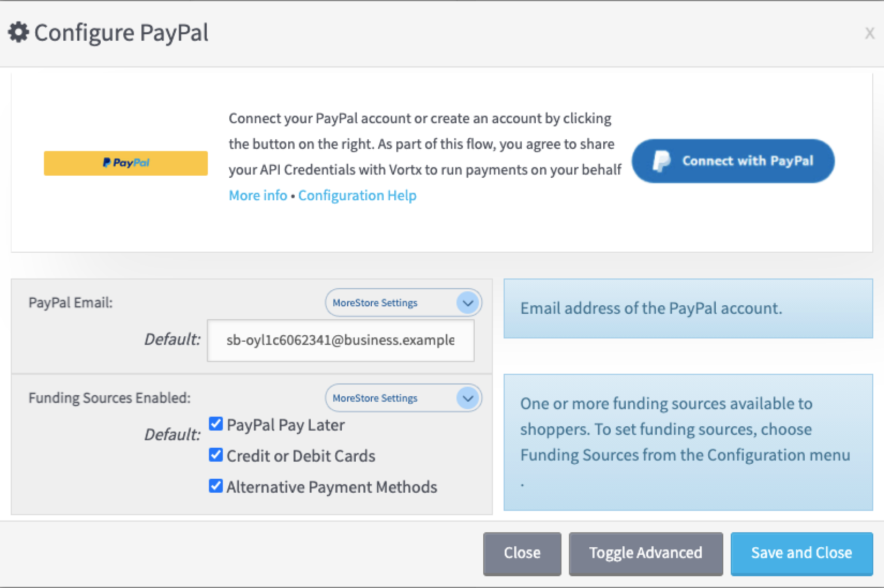This screenshot has width=884, height=588.
Task: Click the Connect with PayPal button
Action: pyautogui.click(x=733, y=161)
